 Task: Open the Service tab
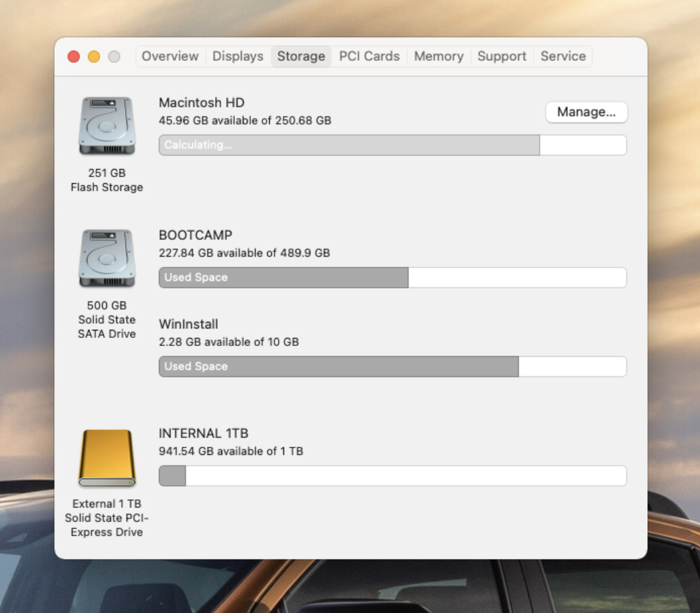[x=563, y=56]
